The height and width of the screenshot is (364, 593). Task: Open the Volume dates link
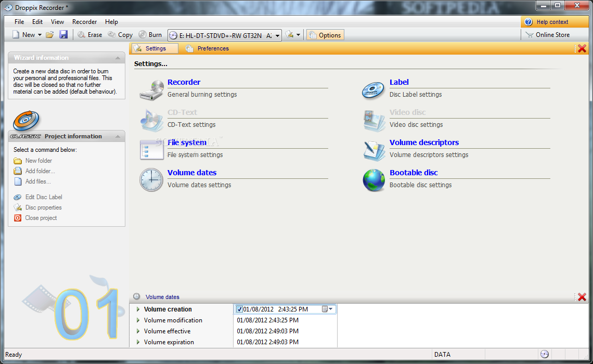(x=192, y=173)
